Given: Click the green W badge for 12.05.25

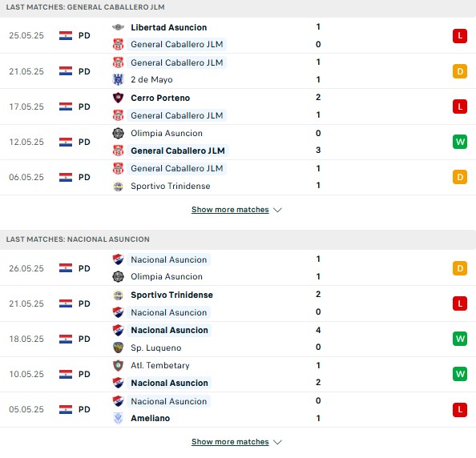Looking at the screenshot, I should point(460,142).
